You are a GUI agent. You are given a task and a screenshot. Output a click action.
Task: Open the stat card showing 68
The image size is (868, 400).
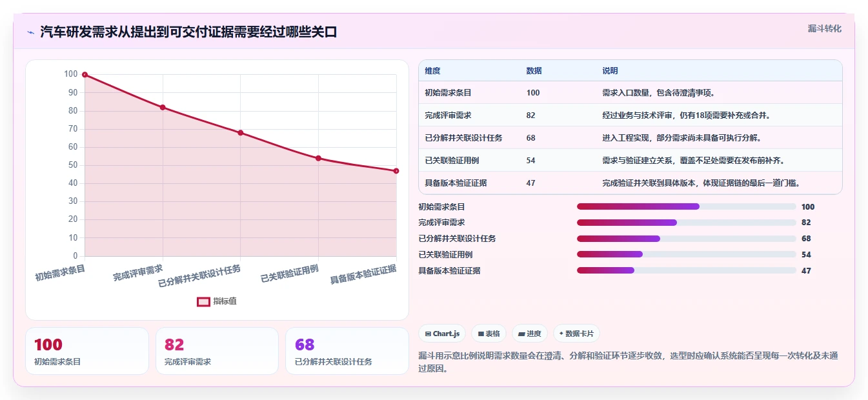point(347,351)
